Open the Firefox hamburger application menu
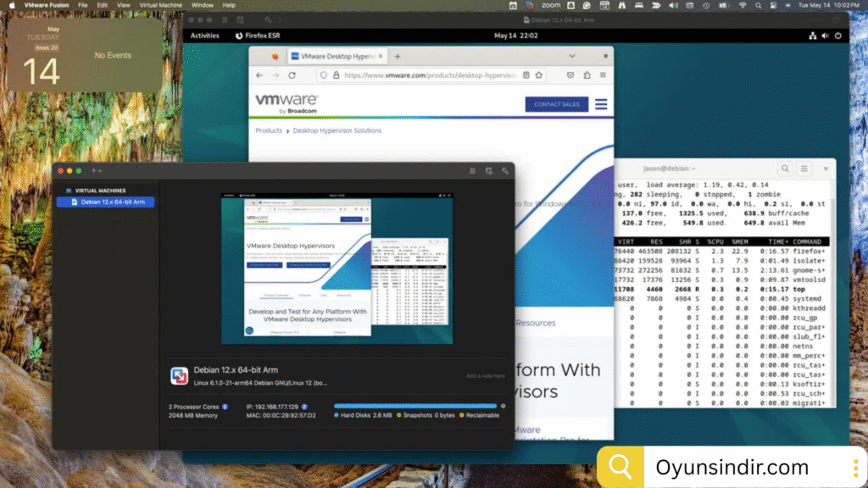 [x=602, y=75]
